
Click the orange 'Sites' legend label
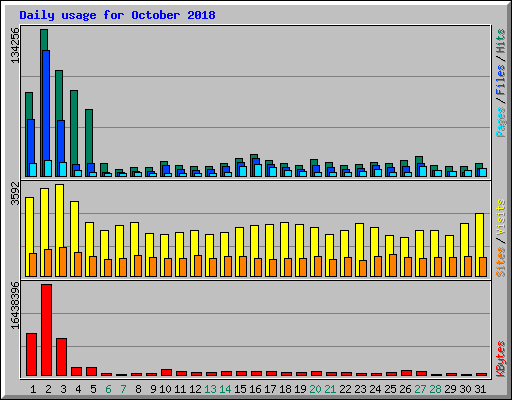click(501, 262)
